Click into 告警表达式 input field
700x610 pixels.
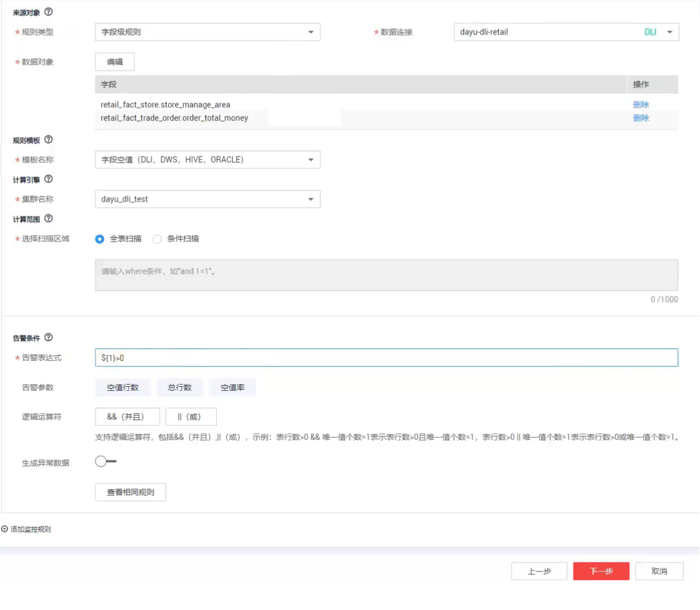pos(386,358)
